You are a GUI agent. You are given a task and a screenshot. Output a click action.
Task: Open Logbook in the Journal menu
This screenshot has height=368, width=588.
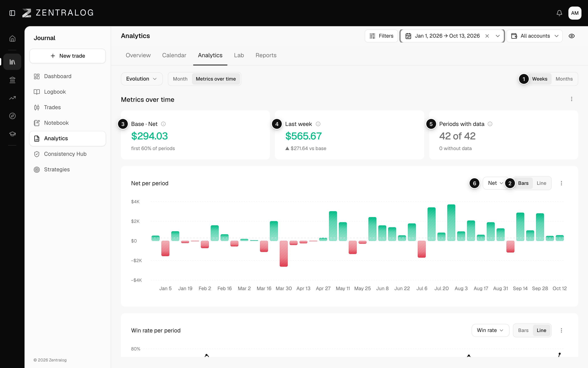[68, 92]
